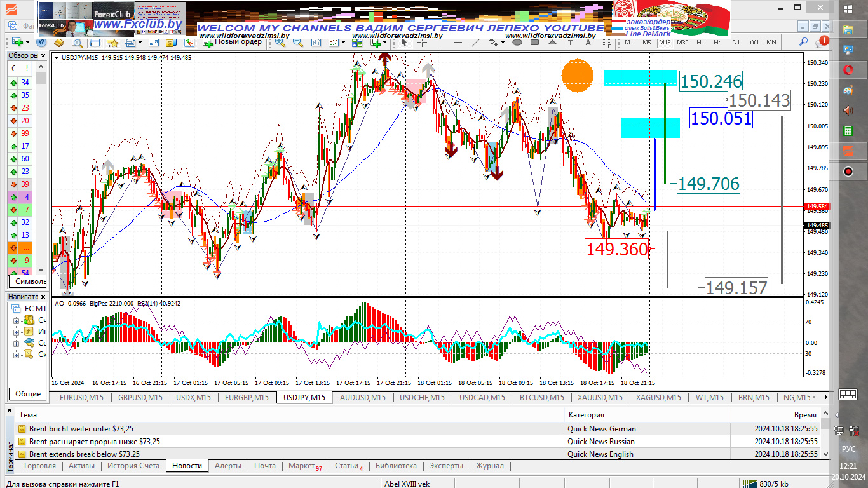Switch chart to W1 timeframe
Screen dimensions: 868x488
tap(754, 43)
